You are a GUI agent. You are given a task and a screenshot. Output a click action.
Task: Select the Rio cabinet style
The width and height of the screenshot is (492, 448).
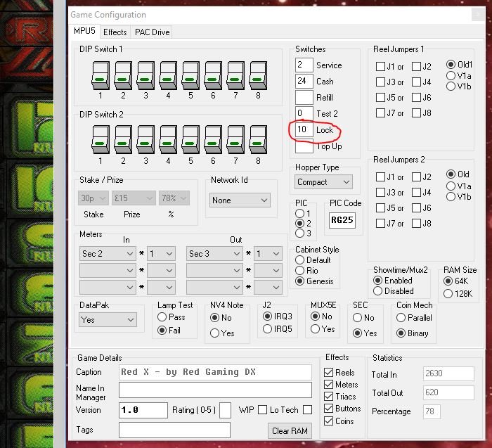300,270
